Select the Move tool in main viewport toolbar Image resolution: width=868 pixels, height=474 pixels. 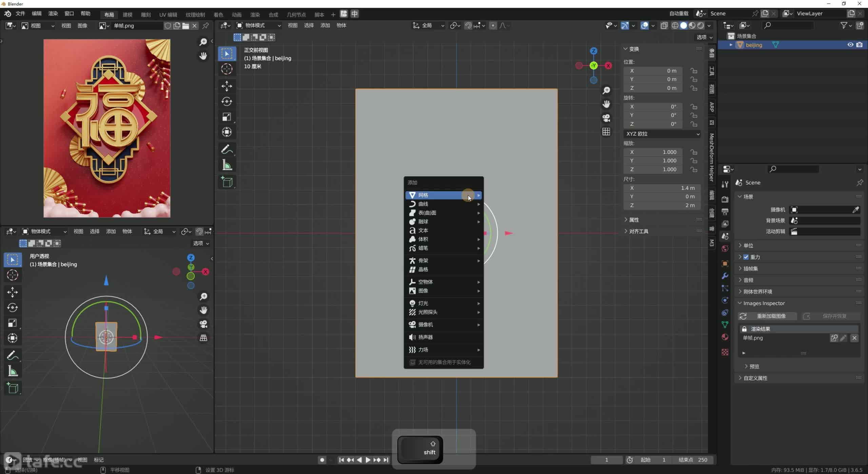[227, 86]
